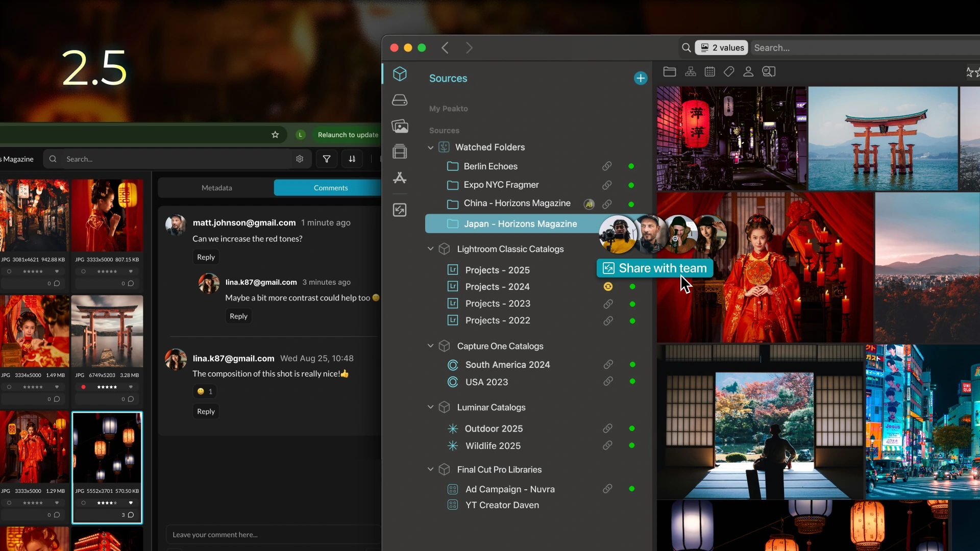Open the calendar view icon in toolbar

(x=709, y=72)
